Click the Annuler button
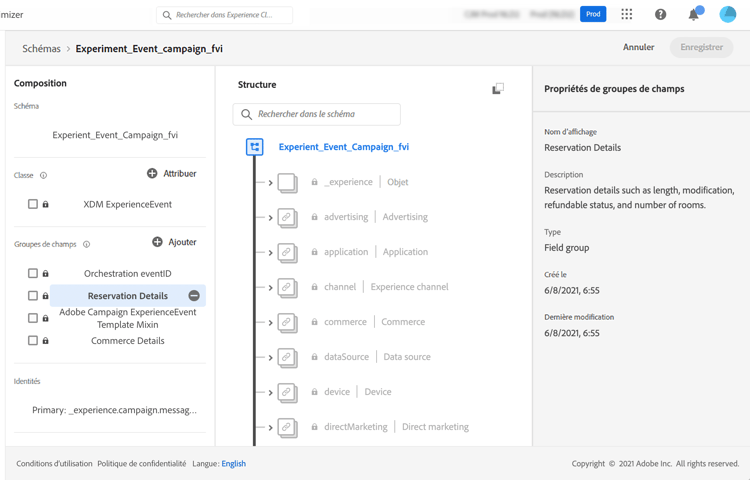This screenshot has height=480, width=750. click(638, 47)
